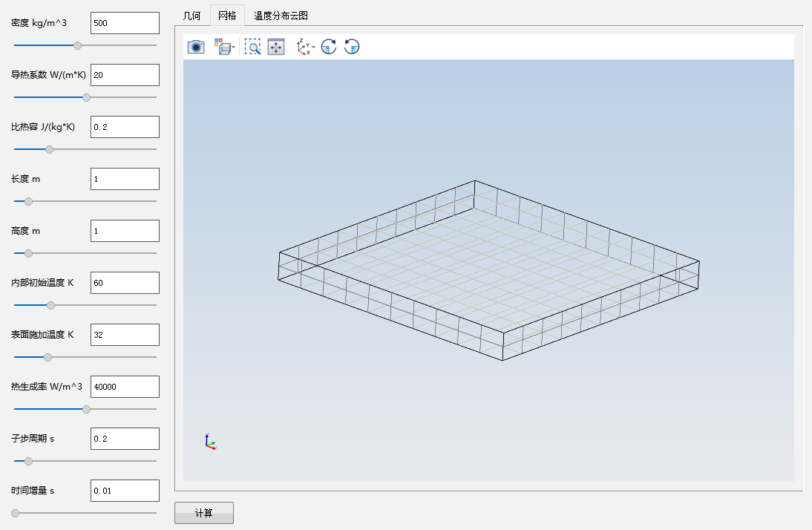Viewport: 812px width, 530px height.
Task: Click the 表面施加温度 slider handle
Action: pos(48,357)
